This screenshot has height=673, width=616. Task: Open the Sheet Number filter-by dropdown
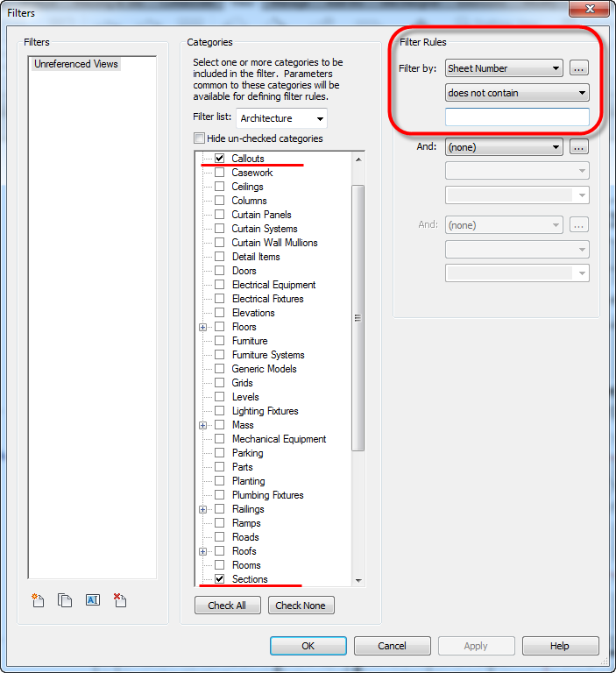pos(504,68)
